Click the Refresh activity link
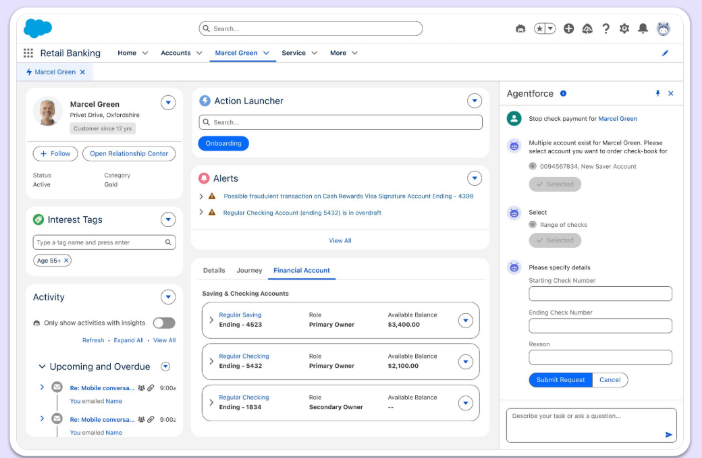The height and width of the screenshot is (458, 702). pyautogui.click(x=93, y=340)
